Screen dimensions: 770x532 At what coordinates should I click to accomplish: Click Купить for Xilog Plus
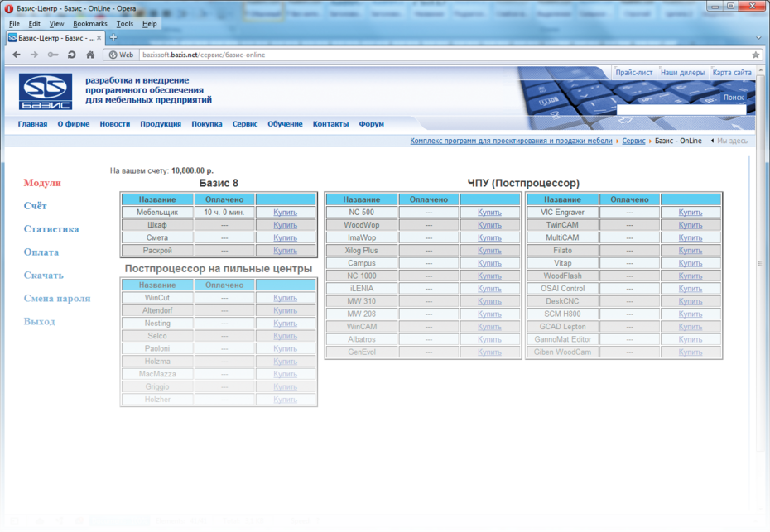tap(489, 251)
